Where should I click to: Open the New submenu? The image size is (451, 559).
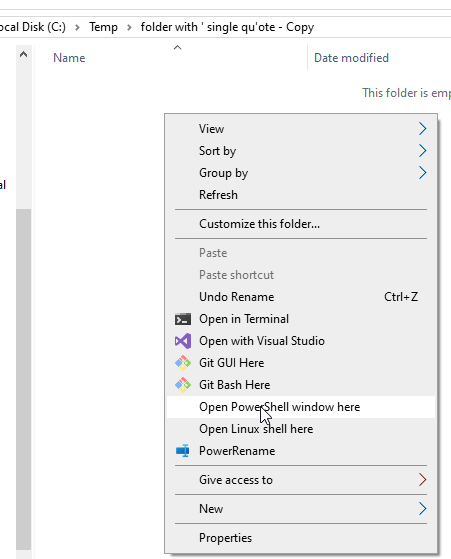tap(301, 509)
